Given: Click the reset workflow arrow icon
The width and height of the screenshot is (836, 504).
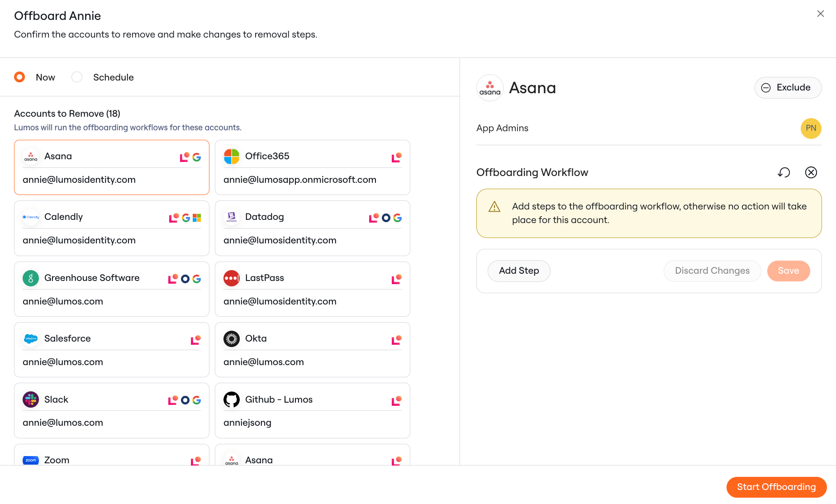Looking at the screenshot, I should point(784,172).
